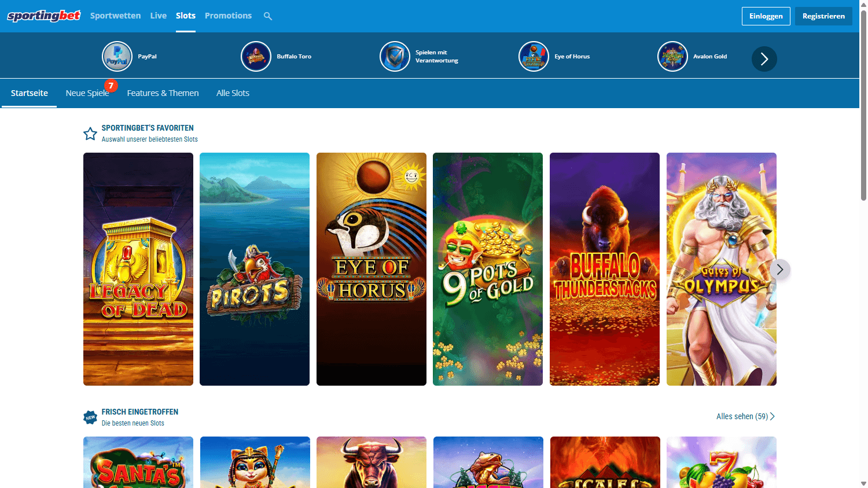The image size is (868, 488).
Task: Click the NEW badge icon
Action: 90,417
